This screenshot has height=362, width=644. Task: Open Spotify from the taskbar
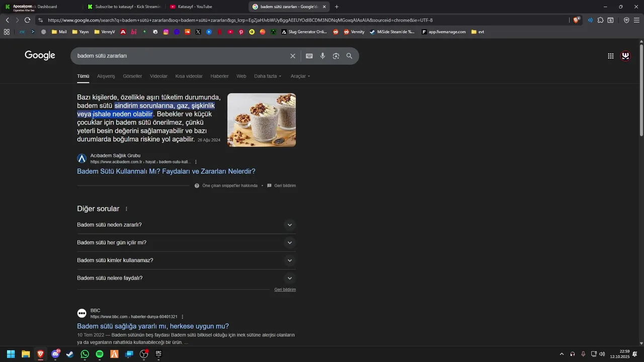100,354
